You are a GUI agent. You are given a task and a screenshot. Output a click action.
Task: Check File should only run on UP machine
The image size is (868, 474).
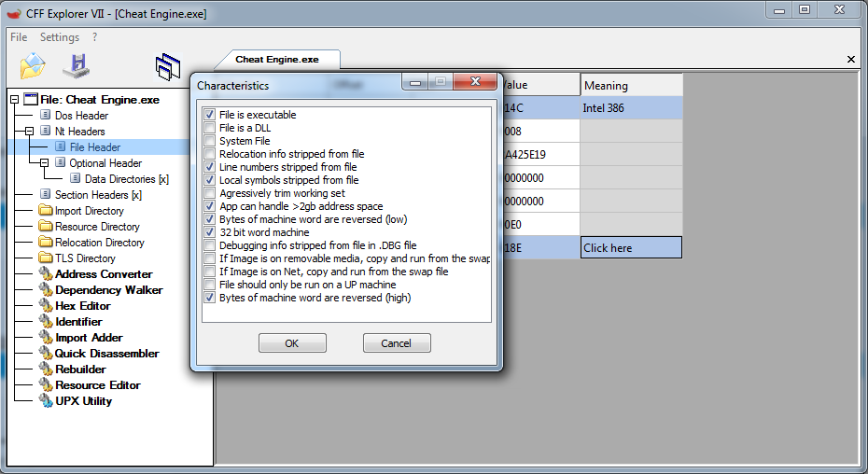tap(209, 285)
